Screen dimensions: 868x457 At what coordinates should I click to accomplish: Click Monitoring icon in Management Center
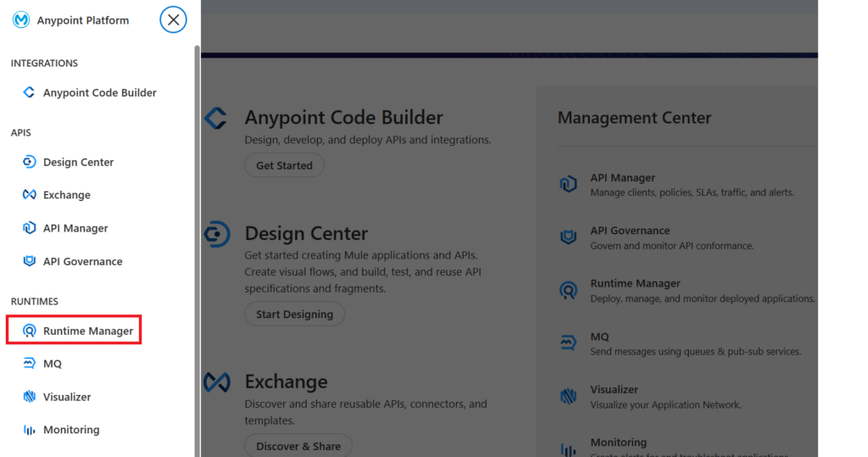[568, 449]
